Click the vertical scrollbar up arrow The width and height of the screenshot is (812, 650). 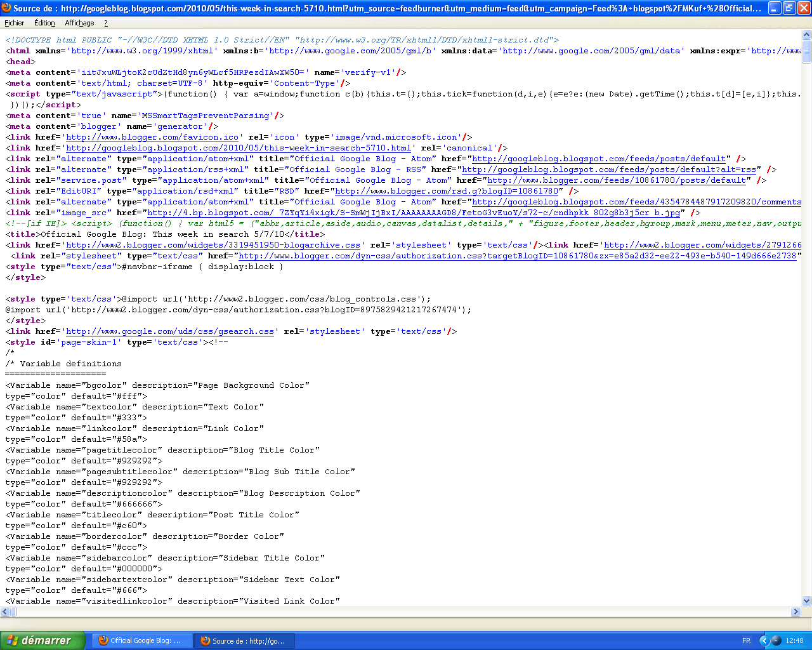[x=807, y=35]
